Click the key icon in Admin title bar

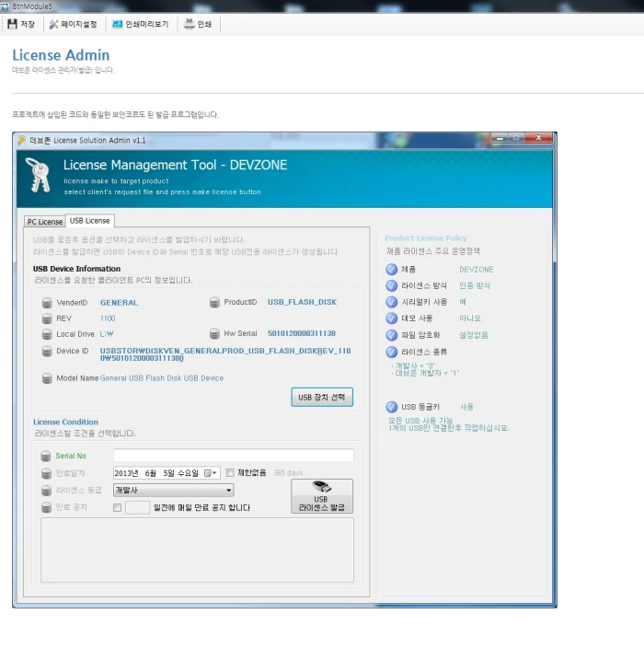22,140
